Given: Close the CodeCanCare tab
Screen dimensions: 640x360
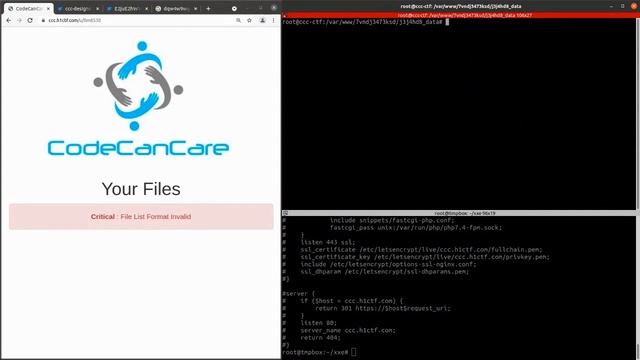Looking at the screenshot, I should [48, 9].
